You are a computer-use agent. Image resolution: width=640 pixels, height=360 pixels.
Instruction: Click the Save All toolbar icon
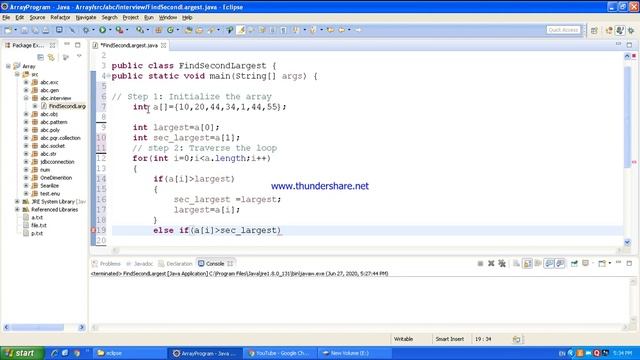click(35, 30)
